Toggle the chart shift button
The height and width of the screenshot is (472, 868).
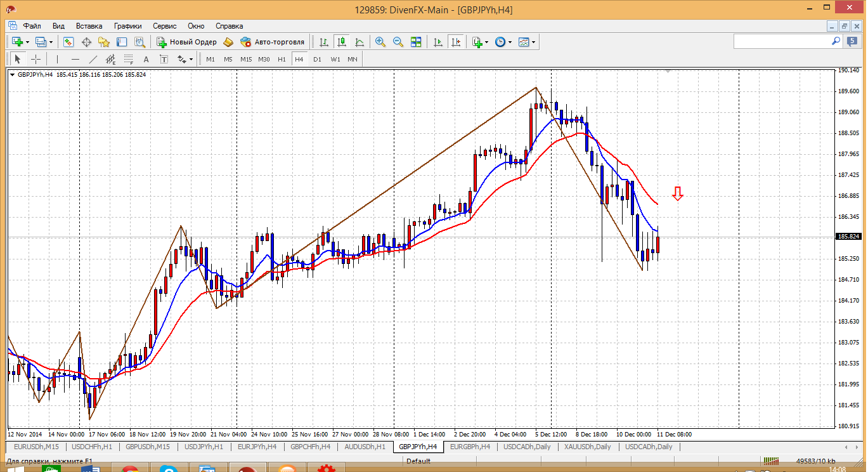456,42
